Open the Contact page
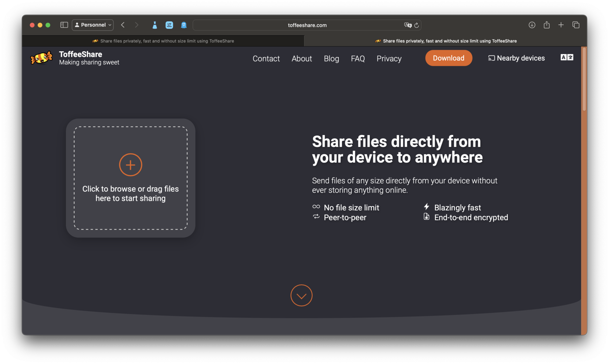 (x=266, y=59)
